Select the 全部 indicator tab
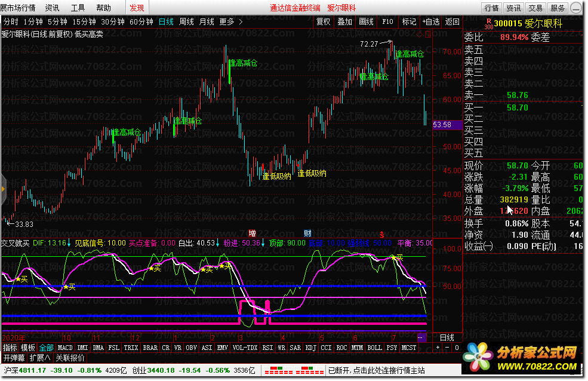The width and height of the screenshot is (588, 381). pos(46,348)
